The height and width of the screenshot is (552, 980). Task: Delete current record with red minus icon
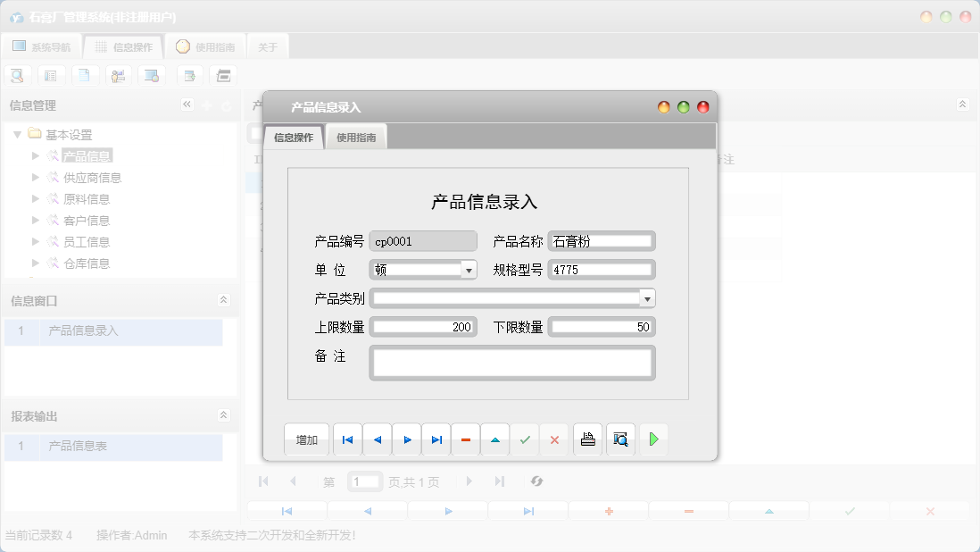pos(465,439)
